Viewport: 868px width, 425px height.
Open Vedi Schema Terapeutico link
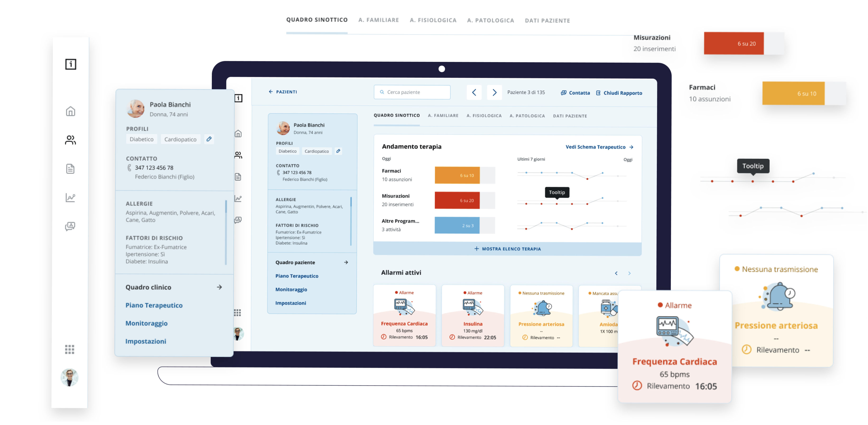599,147
